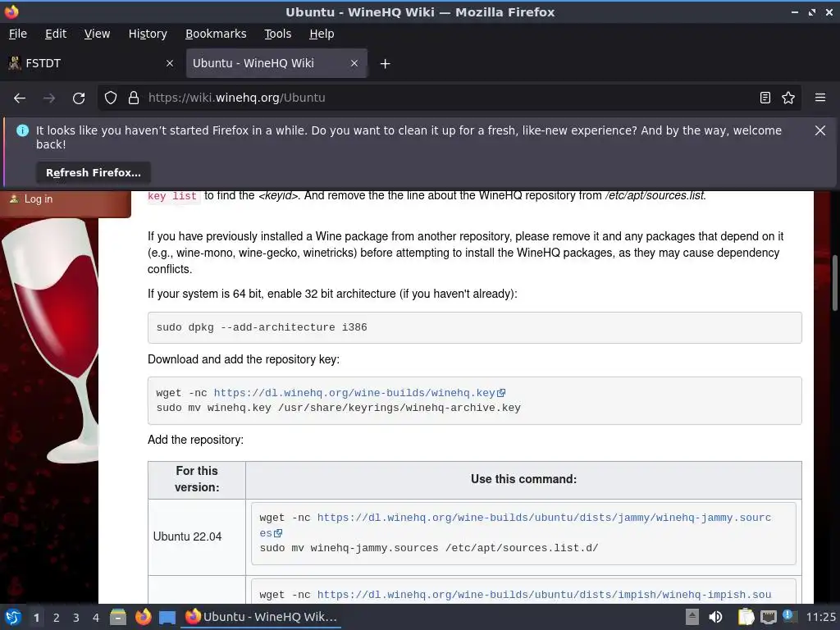
Task: Switch to virtual desktop 2
Action: (x=57, y=618)
